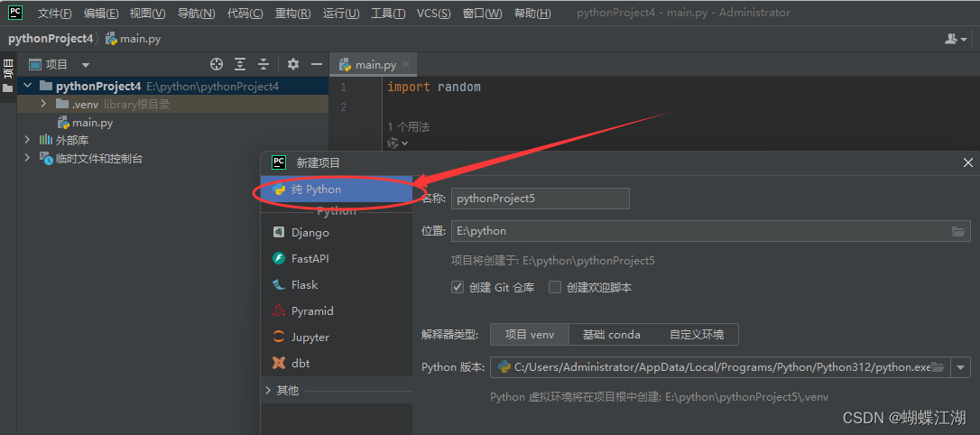The width and height of the screenshot is (980, 435).
Task: Open the 窗口(W) menu
Action: tap(483, 14)
